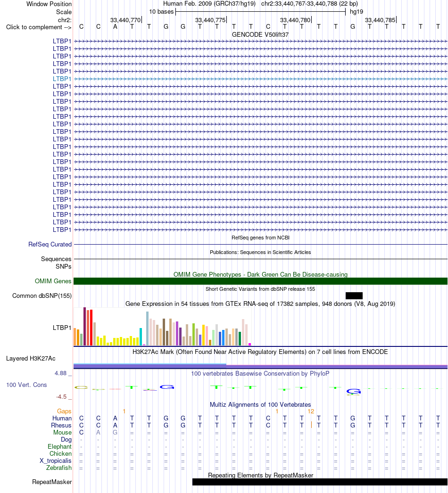The width and height of the screenshot is (448, 493).
Task: Click the 'Sequences' track label
Action: coord(56,259)
